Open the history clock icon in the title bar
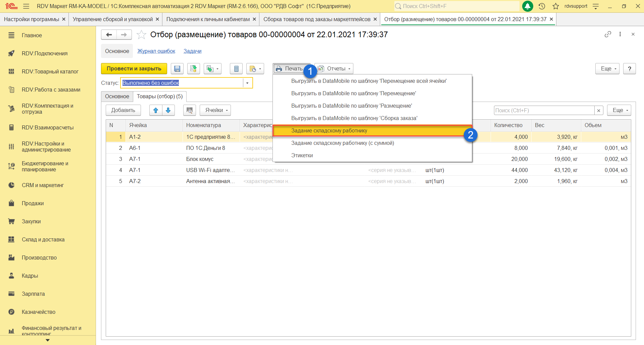 point(542,6)
